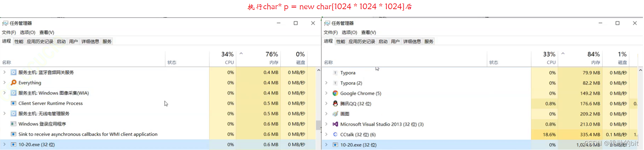Open 选项(O) menu in right Task Manager

click(x=349, y=32)
